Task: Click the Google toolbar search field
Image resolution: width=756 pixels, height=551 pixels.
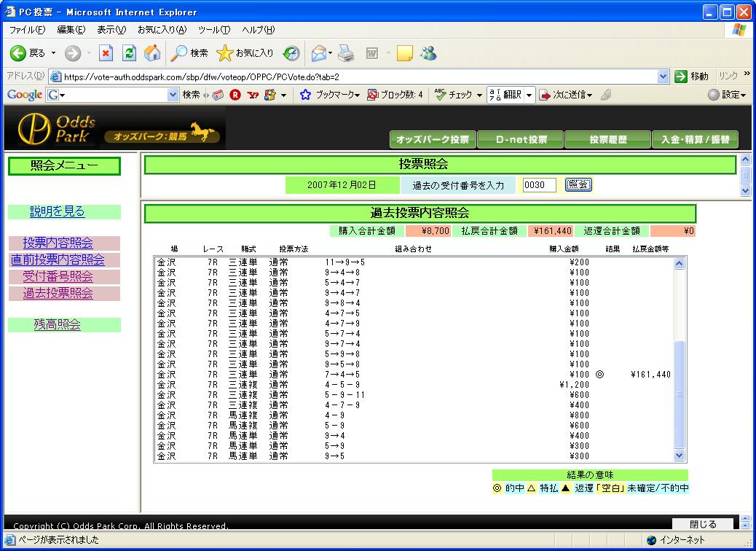Action: point(113,95)
